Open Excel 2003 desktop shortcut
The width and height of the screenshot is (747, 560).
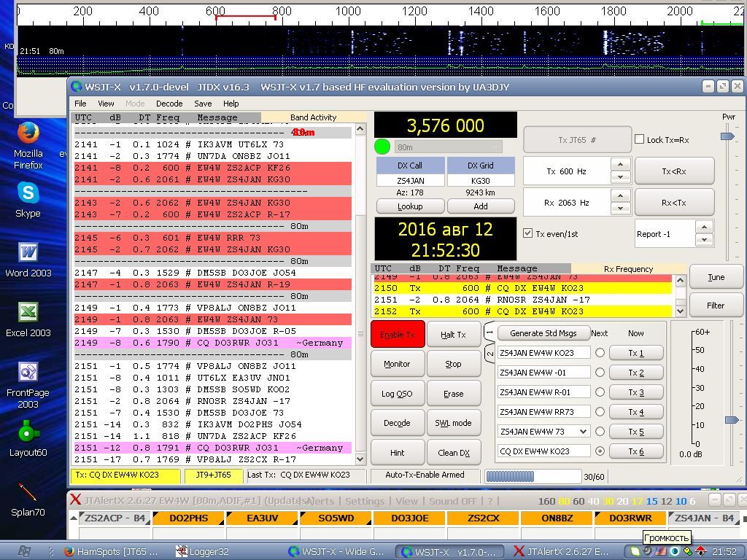[x=28, y=313]
